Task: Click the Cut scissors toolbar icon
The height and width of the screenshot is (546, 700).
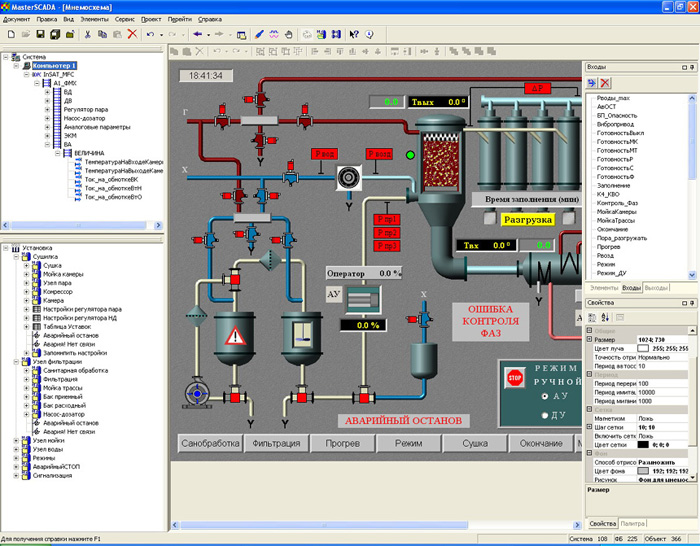Action: pyautogui.click(x=88, y=34)
